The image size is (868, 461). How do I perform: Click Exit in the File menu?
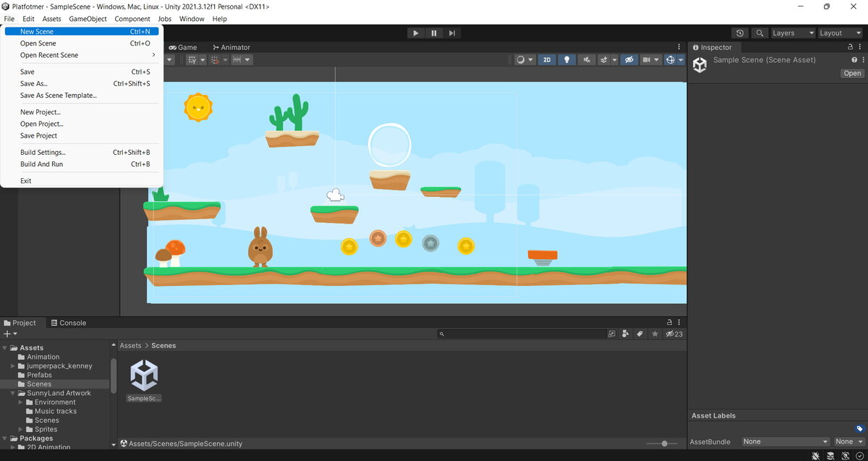[81, 181]
